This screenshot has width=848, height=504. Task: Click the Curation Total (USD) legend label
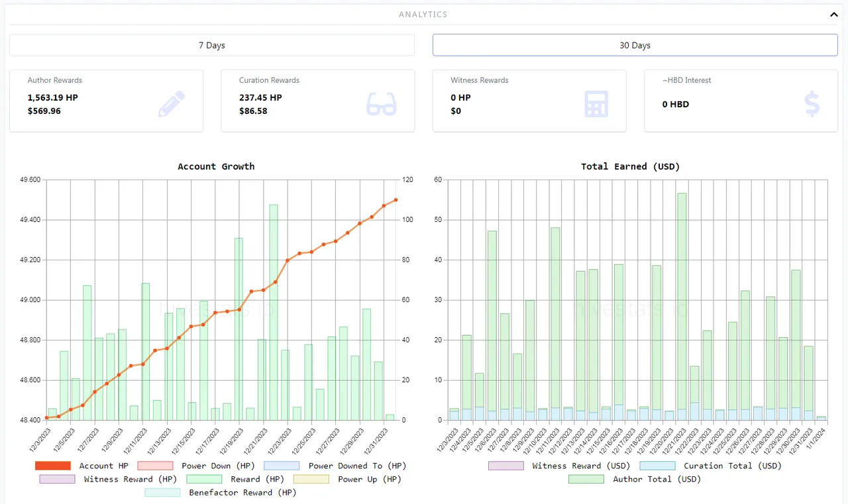coord(733,466)
